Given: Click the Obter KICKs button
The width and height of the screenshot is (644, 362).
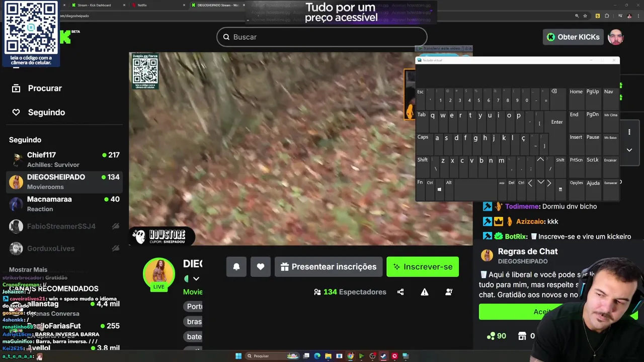Looking at the screenshot, I should tap(573, 37).
